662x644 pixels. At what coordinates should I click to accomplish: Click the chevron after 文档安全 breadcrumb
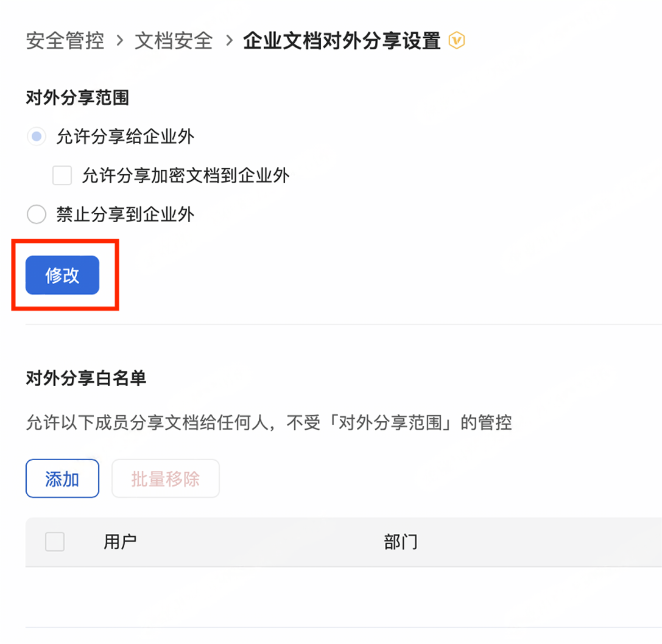click(229, 41)
